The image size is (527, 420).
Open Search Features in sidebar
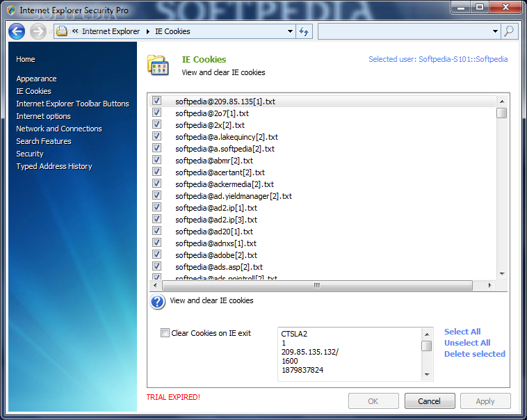44,141
